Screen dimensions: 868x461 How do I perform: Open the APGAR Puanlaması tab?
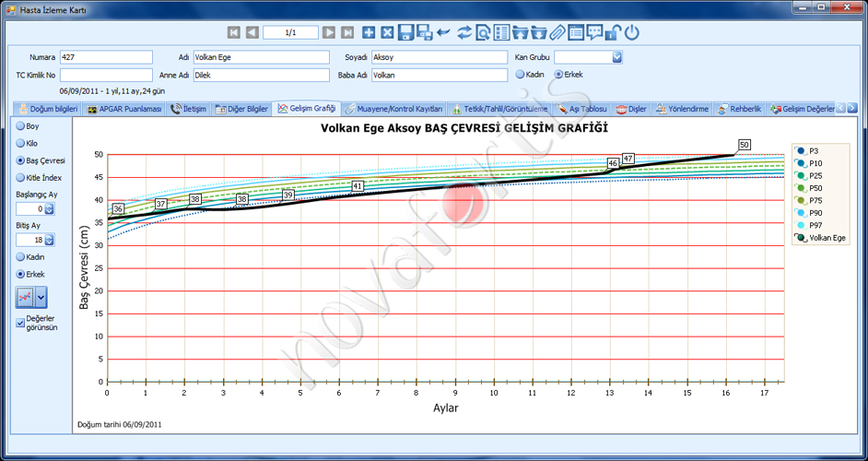click(124, 109)
